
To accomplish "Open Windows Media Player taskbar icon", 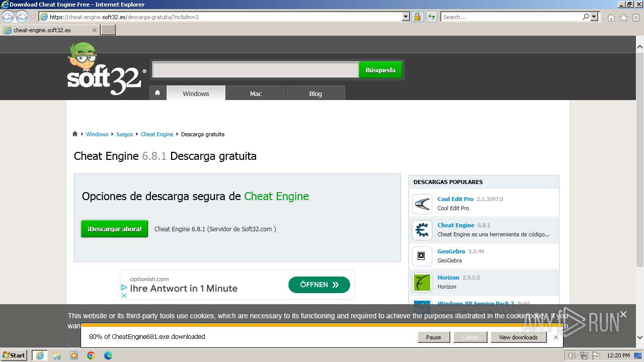I will pyautogui.click(x=74, y=355).
